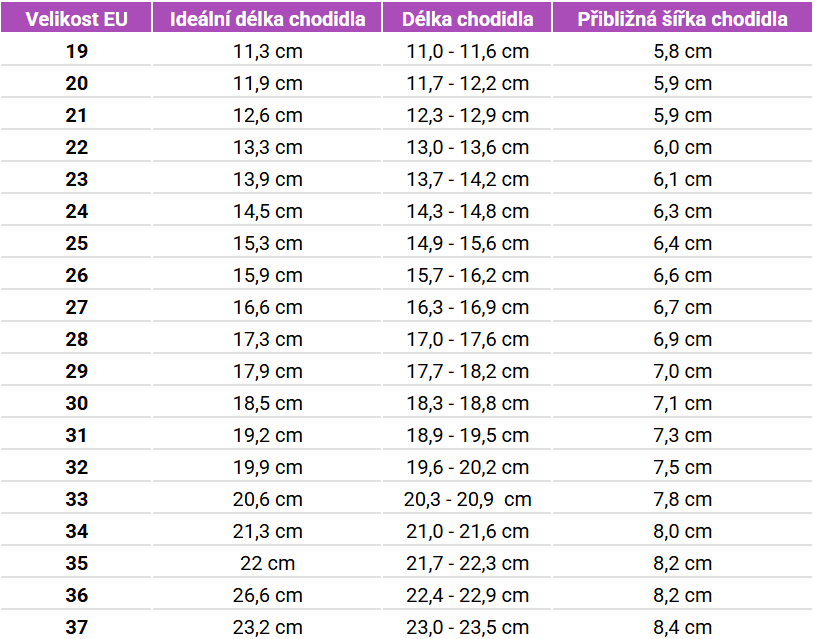Select EU size 30 in the first column
Screen dimensions: 814x639
click(x=77, y=403)
